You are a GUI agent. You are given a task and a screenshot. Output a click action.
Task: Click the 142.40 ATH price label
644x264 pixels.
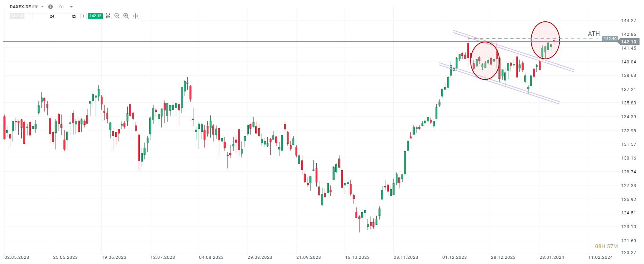coord(610,39)
